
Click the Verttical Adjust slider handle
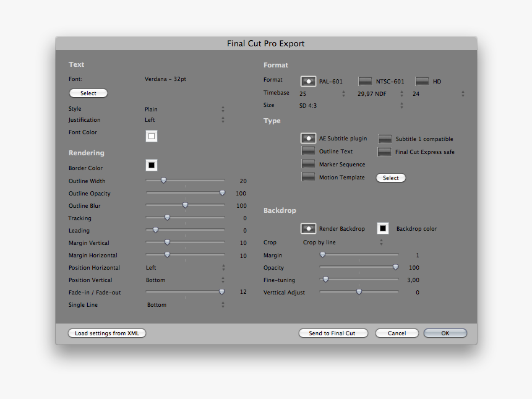[x=359, y=292]
